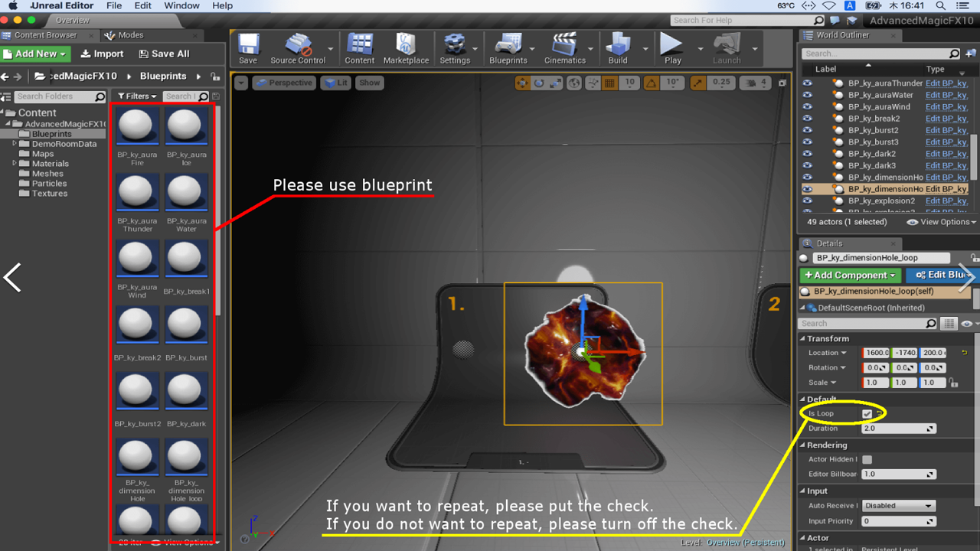The width and height of the screenshot is (980, 551).
Task: Open the Auto Receive Input dropdown
Action: (x=899, y=506)
